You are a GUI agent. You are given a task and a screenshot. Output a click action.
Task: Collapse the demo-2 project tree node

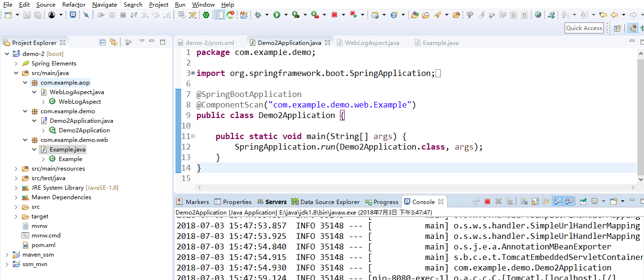click(7, 54)
